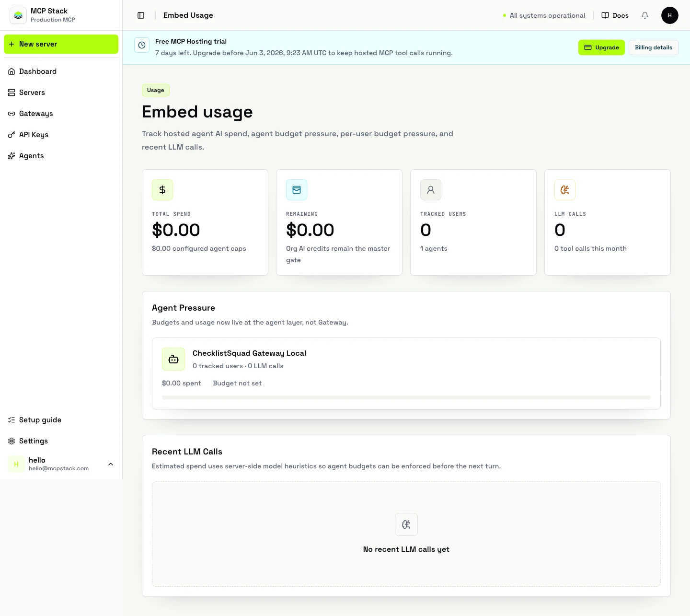Click the Gateways link icon
This screenshot has height=616, width=690.
tap(11, 114)
